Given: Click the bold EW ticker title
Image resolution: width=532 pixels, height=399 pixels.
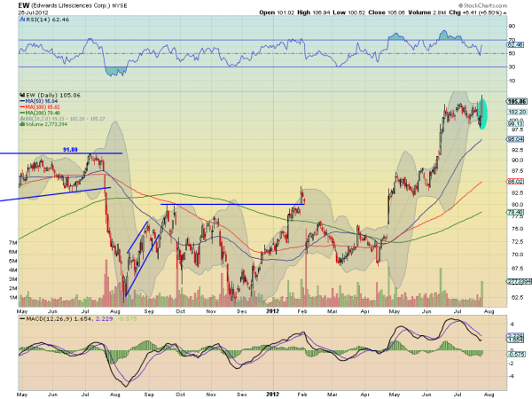Looking at the screenshot, I should (23, 6).
